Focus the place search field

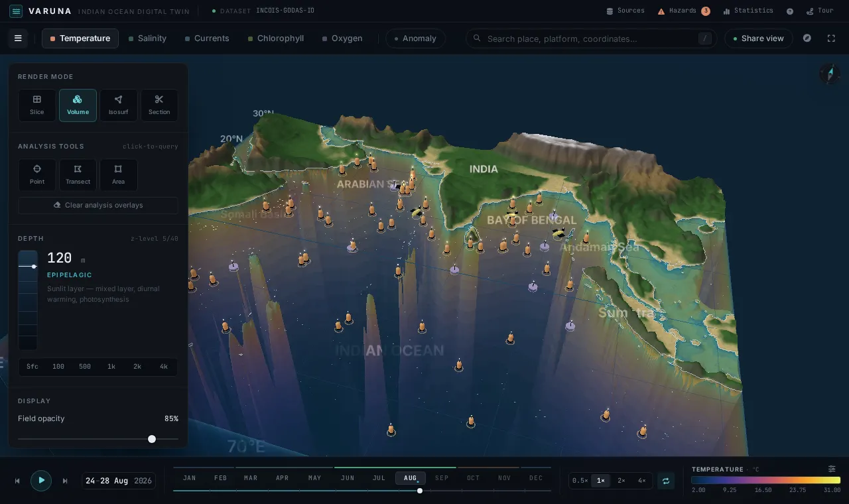(x=591, y=38)
